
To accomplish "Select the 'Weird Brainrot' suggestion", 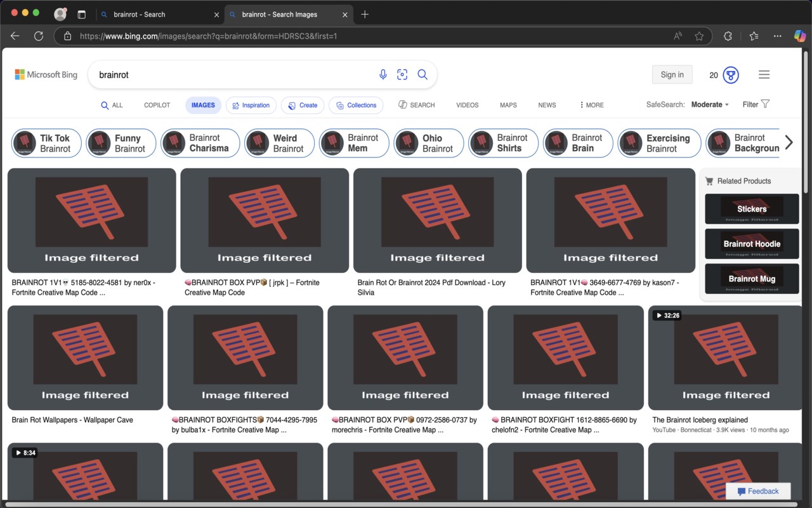I will pos(280,143).
